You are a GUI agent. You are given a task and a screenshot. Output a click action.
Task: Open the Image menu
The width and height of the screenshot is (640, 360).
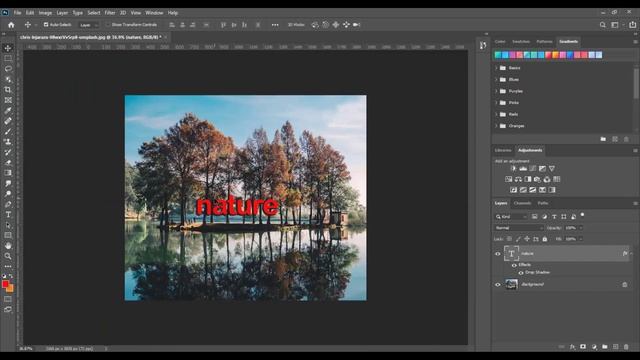click(x=45, y=13)
